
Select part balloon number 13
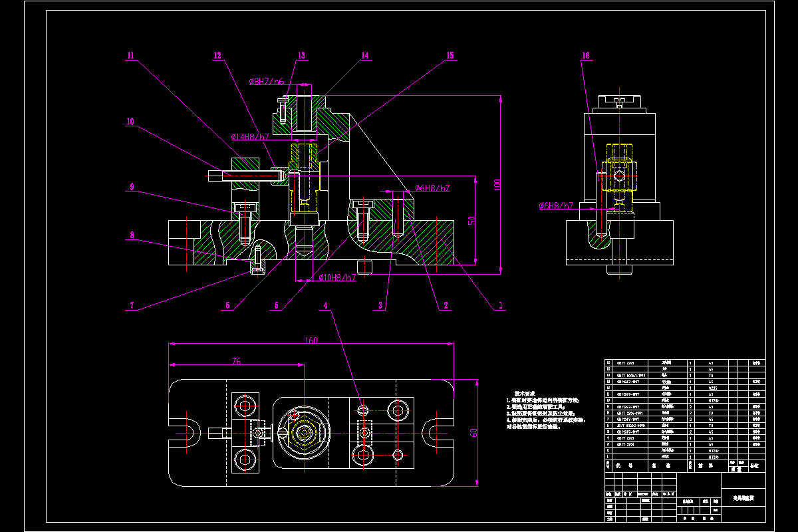(x=301, y=56)
